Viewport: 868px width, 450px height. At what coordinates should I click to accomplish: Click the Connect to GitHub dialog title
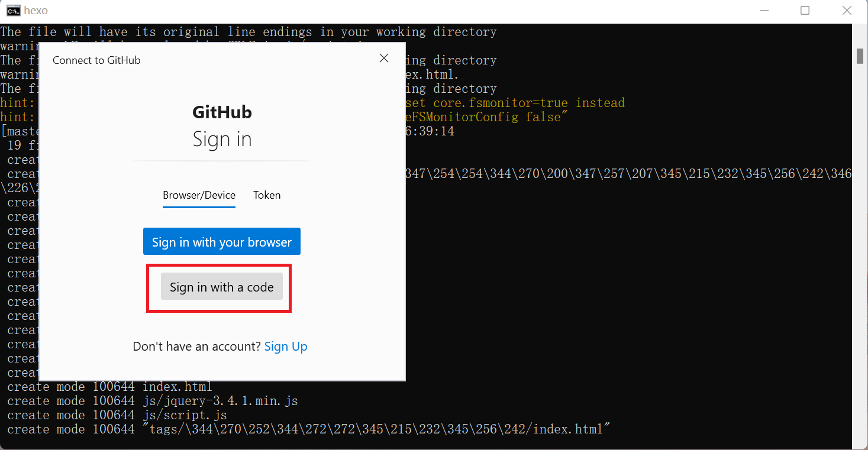[96, 60]
